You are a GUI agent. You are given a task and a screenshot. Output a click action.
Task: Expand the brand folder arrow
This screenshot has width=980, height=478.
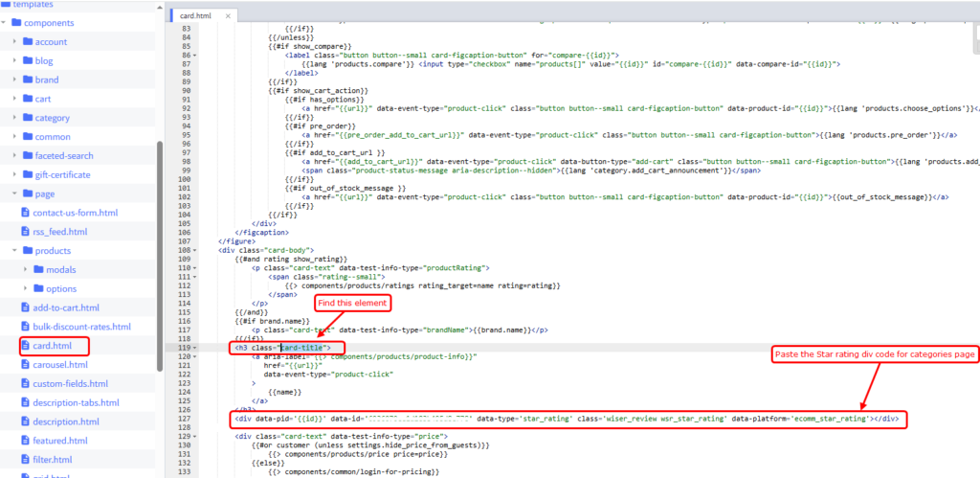[14, 80]
